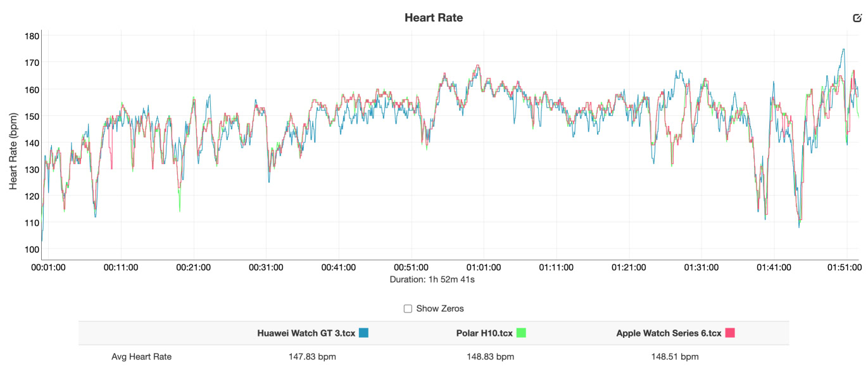Click the 01:01:00 time axis label
Screen dimensions: 868x372
coord(484,267)
